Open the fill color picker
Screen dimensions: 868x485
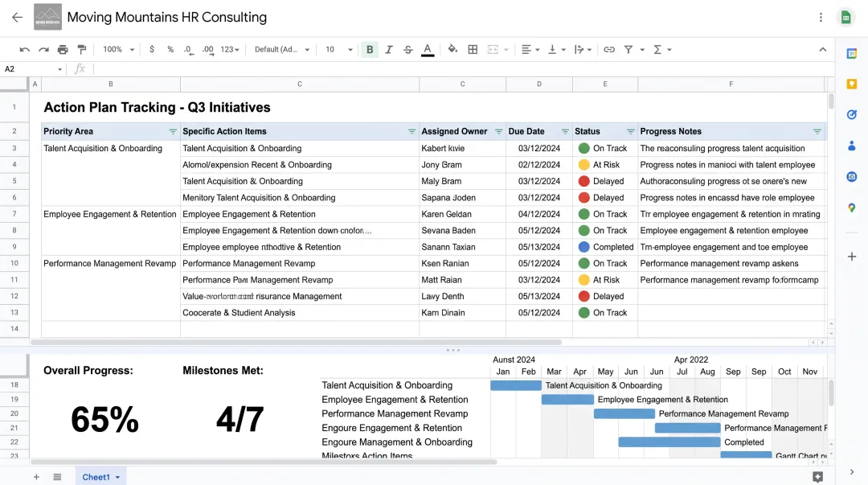point(452,50)
